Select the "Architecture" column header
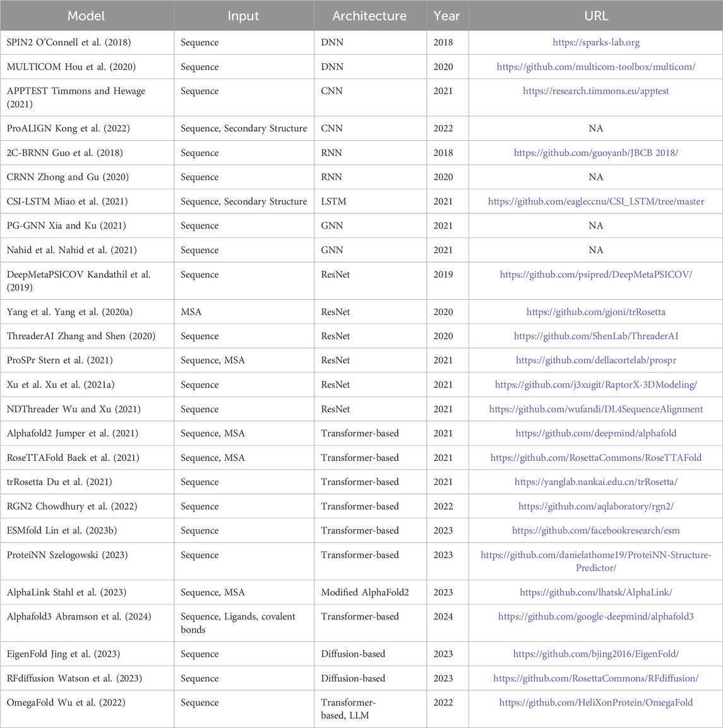 click(370, 16)
